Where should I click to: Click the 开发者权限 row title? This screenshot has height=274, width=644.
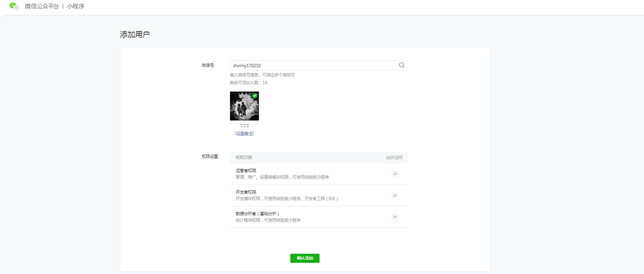(246, 192)
